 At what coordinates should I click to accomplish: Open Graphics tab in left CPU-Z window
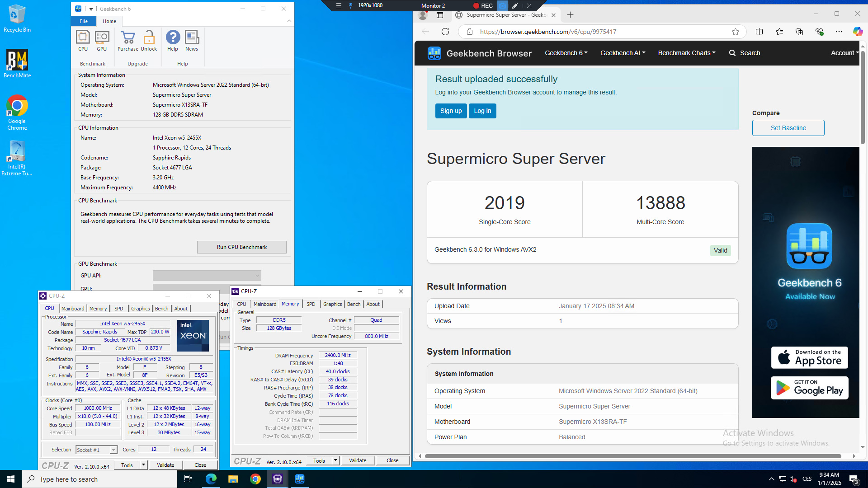(x=141, y=309)
